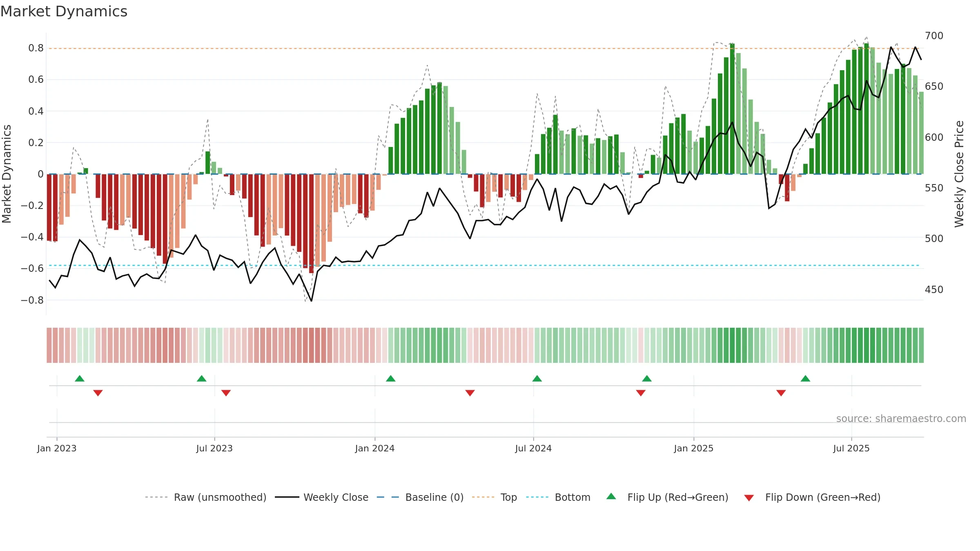Select the flip-up triangle between Jul 2024 and Jan 2025
The image size is (980, 551).
click(647, 378)
